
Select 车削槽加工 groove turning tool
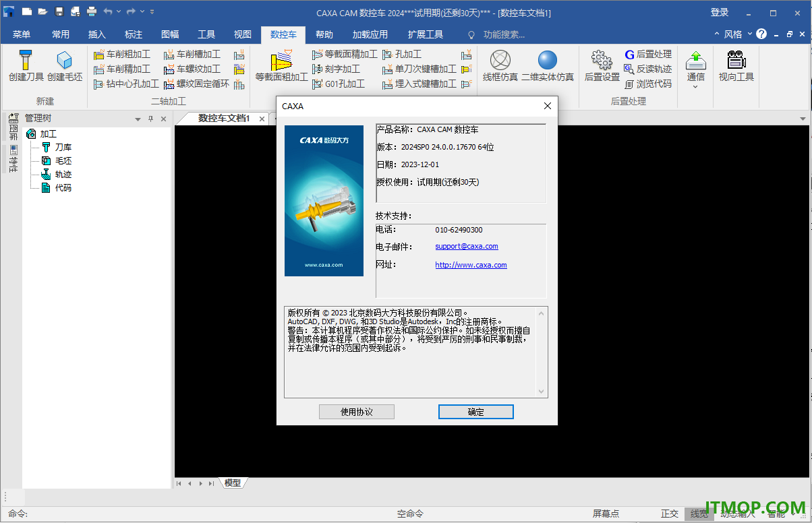192,54
